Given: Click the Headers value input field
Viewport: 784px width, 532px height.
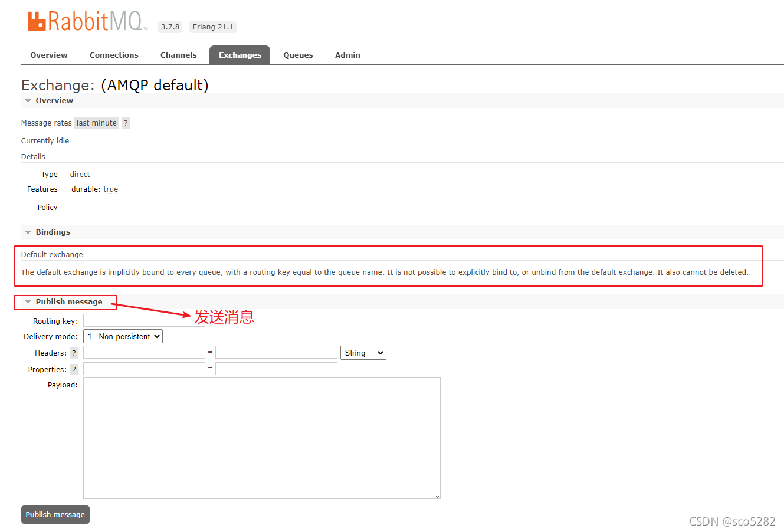Looking at the screenshot, I should point(276,352).
